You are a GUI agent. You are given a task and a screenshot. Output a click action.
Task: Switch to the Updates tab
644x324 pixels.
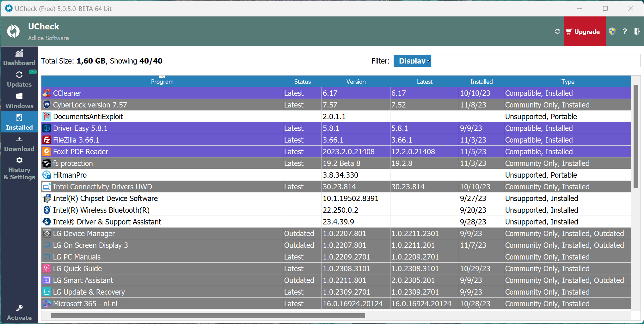click(19, 79)
